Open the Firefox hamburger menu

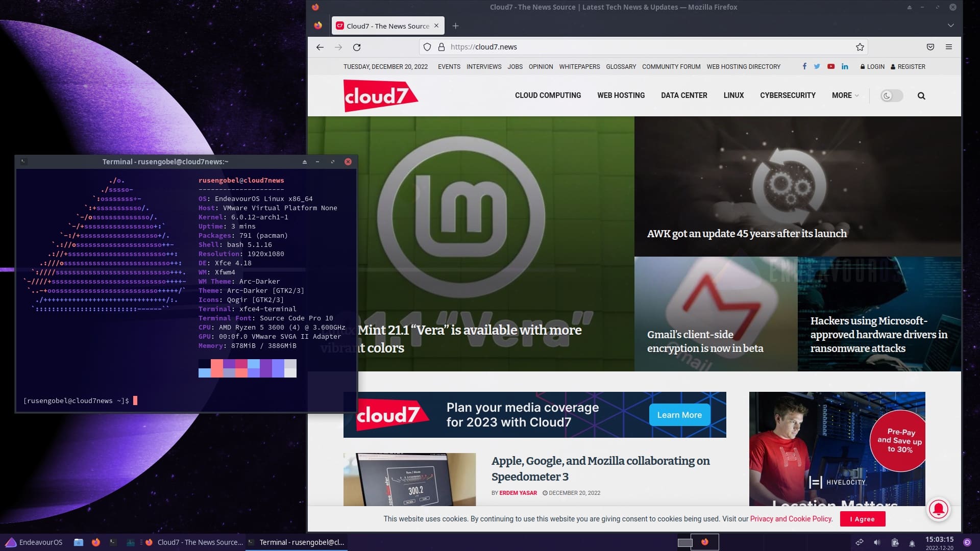[949, 46]
